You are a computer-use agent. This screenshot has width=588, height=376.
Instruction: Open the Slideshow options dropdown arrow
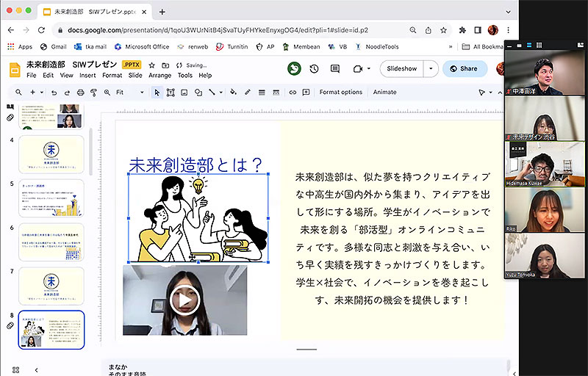pyautogui.click(x=430, y=68)
